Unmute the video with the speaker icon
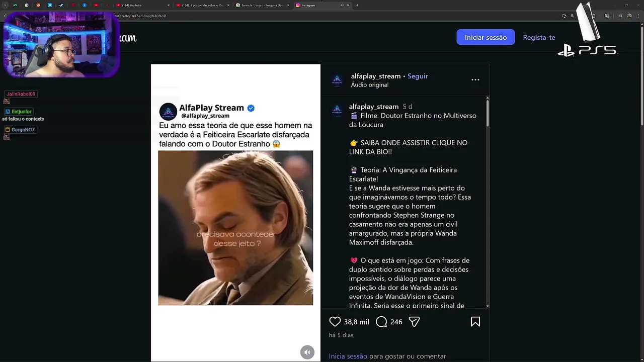 click(x=307, y=352)
